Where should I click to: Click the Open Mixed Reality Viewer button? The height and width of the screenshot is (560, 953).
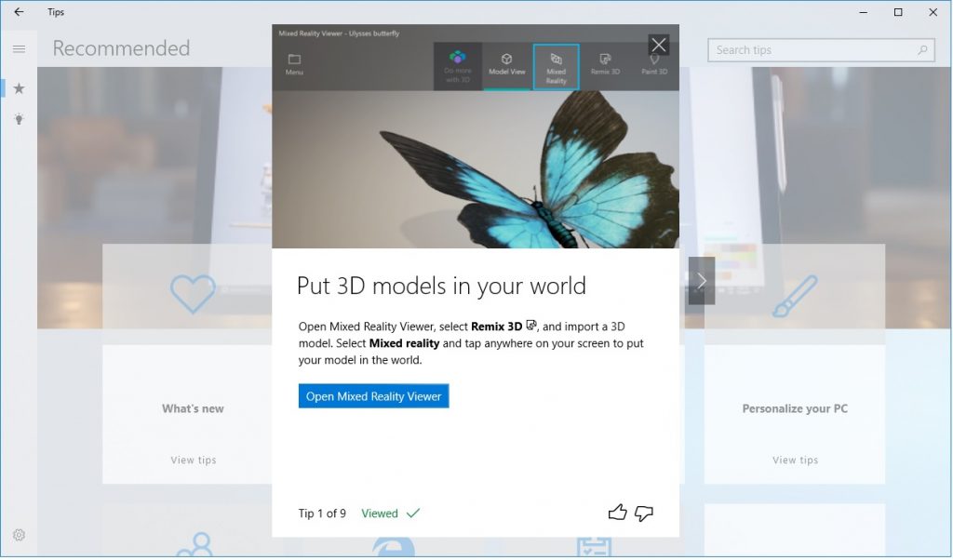click(374, 396)
